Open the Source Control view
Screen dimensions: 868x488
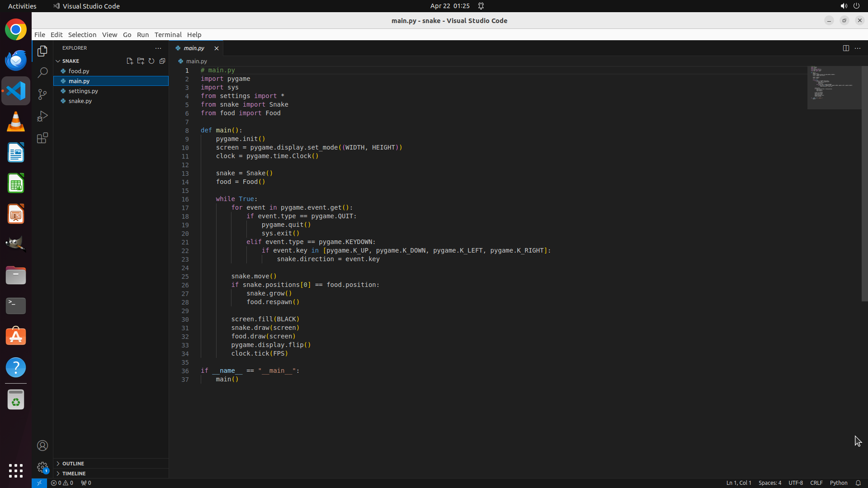coord(42,94)
